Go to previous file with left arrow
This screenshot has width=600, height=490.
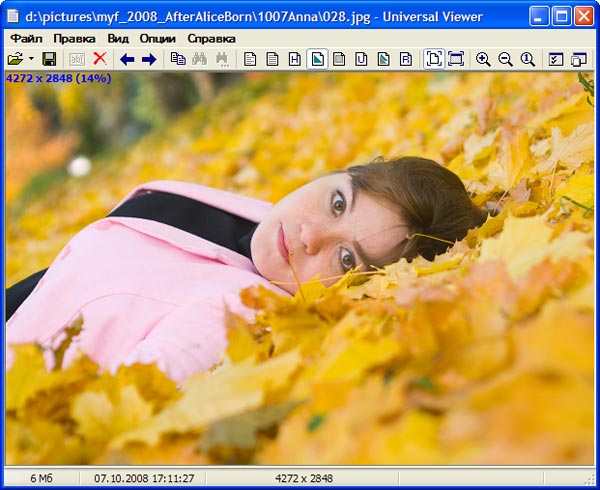(127, 59)
